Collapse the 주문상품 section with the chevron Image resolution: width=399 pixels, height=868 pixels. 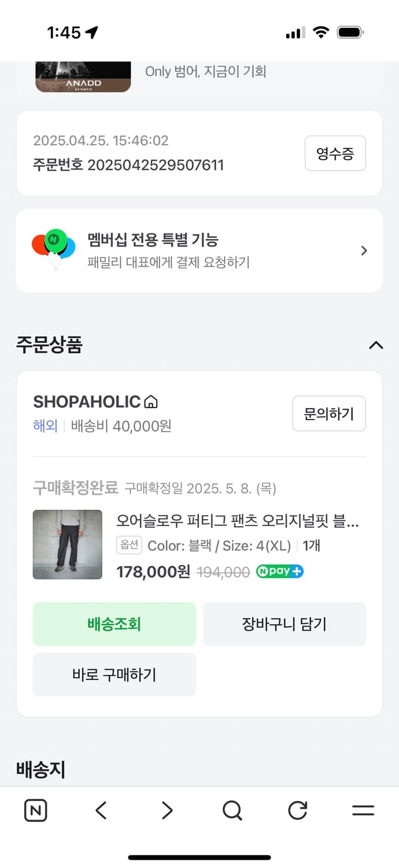(x=376, y=345)
